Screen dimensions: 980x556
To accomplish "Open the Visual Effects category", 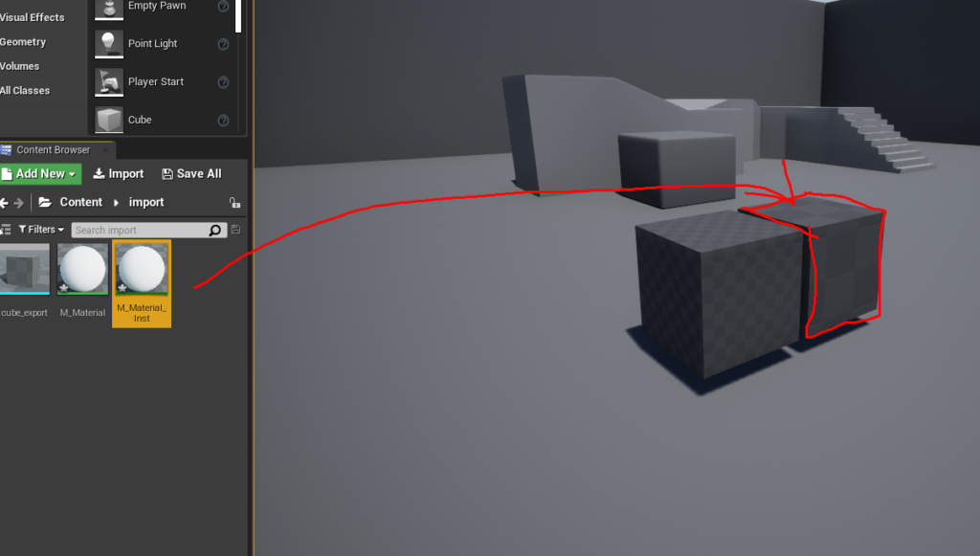I will 32,17.
